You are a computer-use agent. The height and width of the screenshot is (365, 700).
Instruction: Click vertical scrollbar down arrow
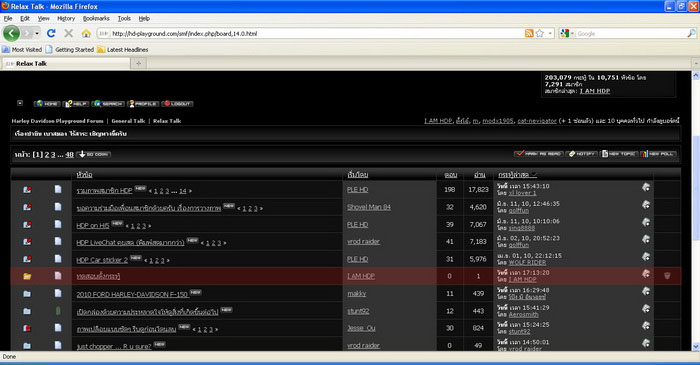coord(696,346)
